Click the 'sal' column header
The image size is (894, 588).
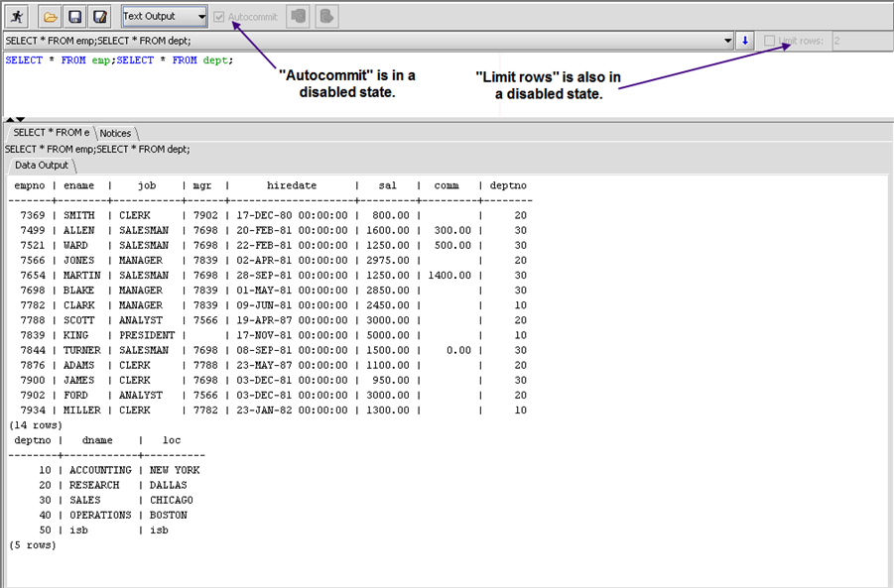(x=387, y=185)
